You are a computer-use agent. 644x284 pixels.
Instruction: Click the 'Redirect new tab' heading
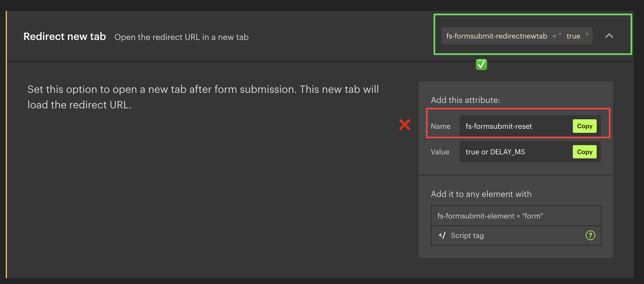(x=65, y=37)
